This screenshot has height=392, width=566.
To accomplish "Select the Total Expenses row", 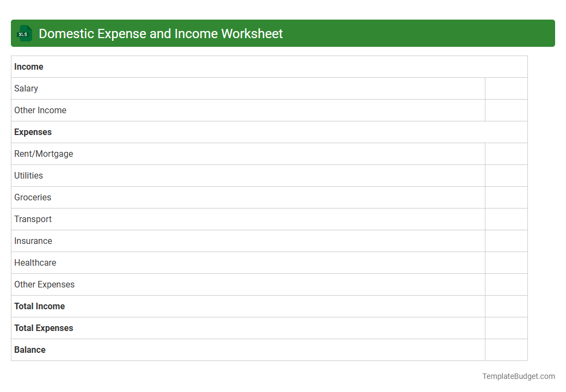I will coord(44,328).
